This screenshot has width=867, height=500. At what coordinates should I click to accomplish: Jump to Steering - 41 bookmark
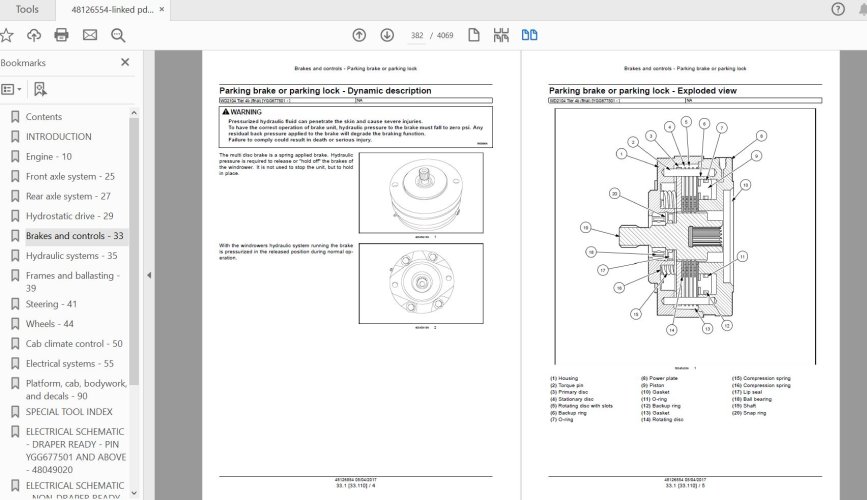click(51, 304)
